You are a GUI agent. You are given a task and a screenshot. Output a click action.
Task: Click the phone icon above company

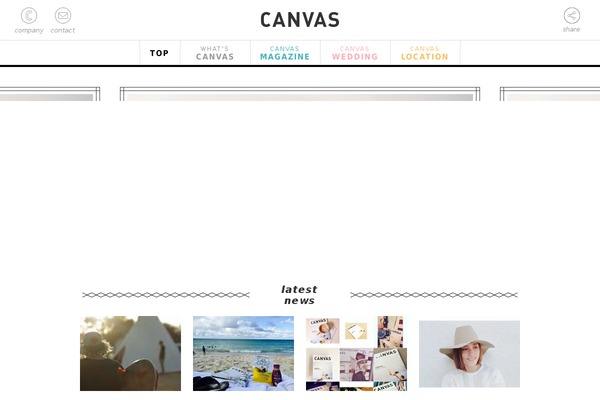[x=29, y=16]
